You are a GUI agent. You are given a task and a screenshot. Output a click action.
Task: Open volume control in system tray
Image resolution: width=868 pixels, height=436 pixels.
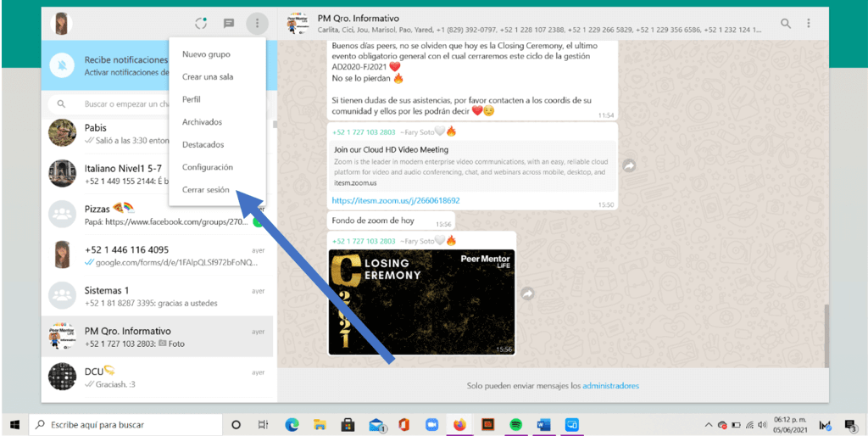763,426
